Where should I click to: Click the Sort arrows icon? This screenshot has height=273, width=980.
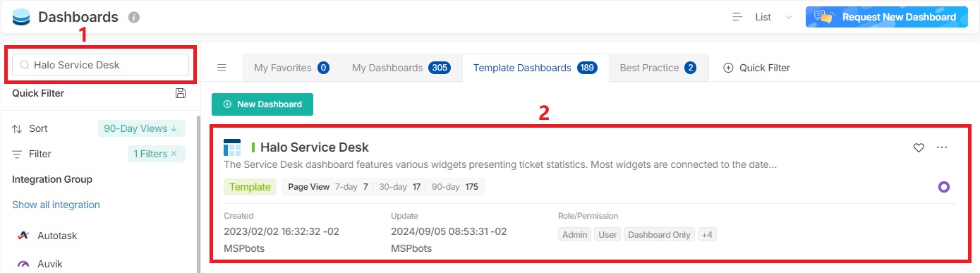point(18,129)
